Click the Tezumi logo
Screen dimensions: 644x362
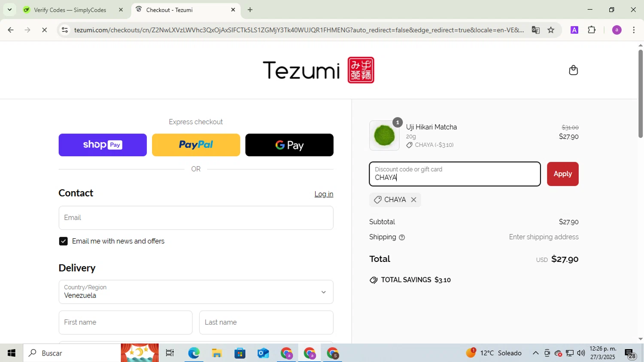coord(319,70)
